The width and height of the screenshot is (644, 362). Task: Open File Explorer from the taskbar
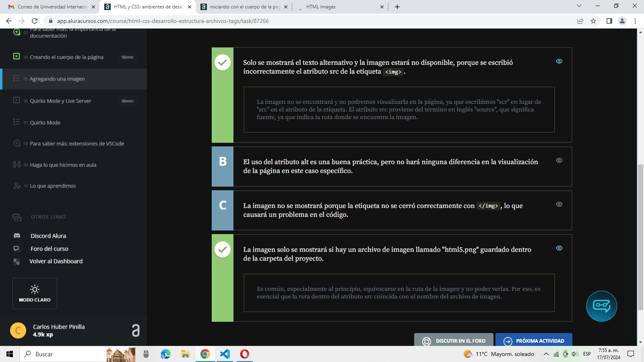(x=185, y=354)
